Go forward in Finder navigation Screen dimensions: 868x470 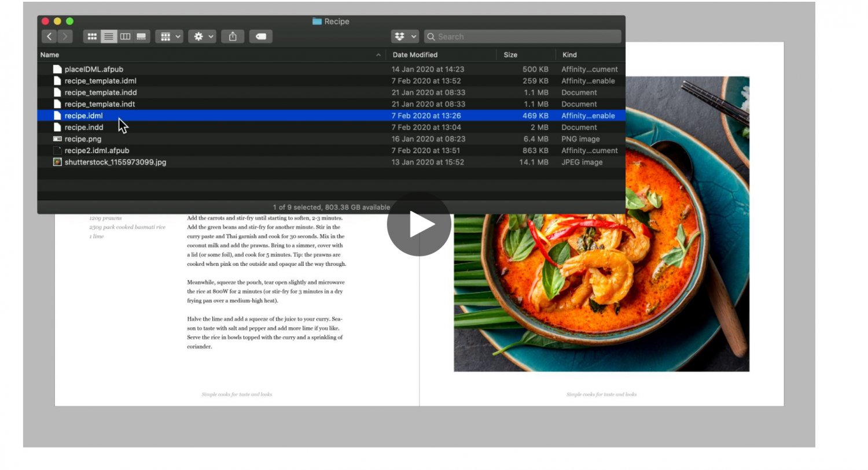click(x=65, y=36)
